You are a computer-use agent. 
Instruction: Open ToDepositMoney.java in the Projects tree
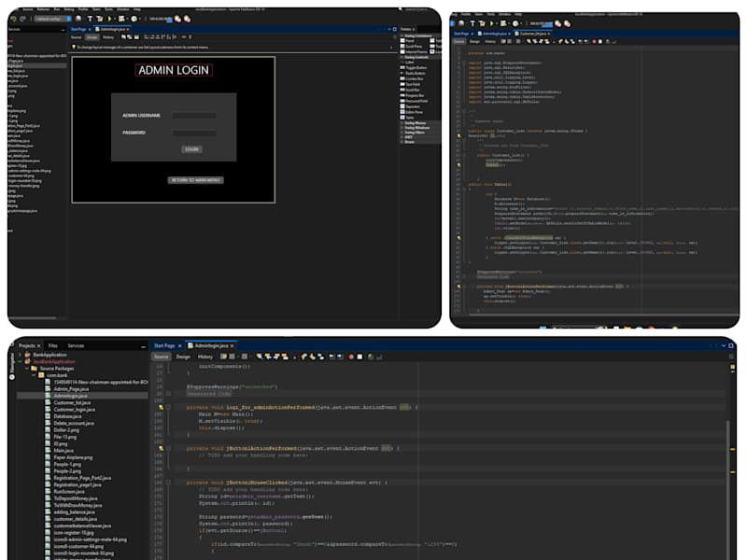pyautogui.click(x=78, y=498)
